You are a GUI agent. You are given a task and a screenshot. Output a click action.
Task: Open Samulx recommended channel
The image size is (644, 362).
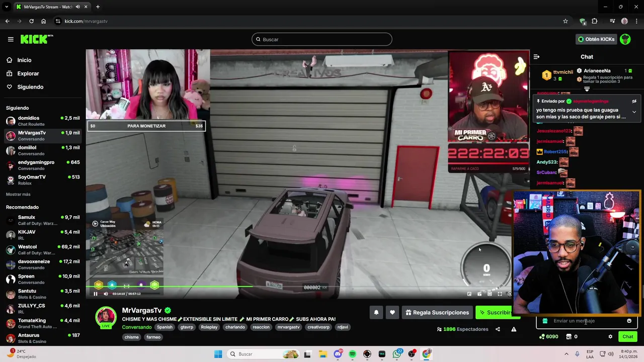click(x=43, y=220)
